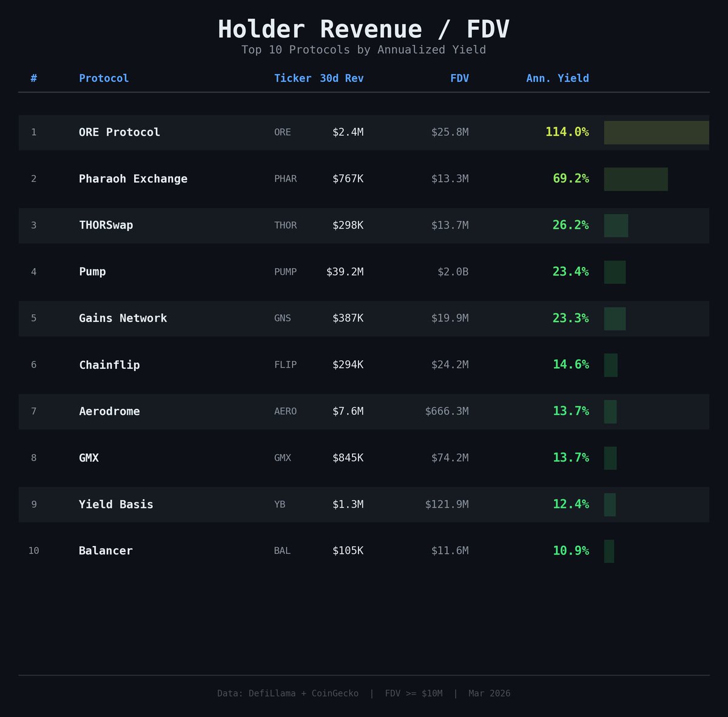Click the $1.3M revenue value
Screen dimensions: 728x717
click(x=348, y=504)
